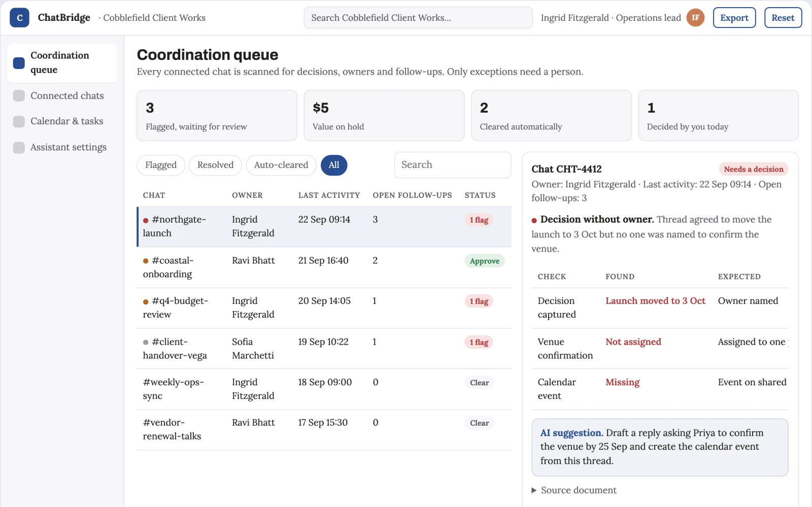812x507 pixels.
Task: Click the 1 flag badge for #q4-budget-review
Action: pyautogui.click(x=479, y=301)
